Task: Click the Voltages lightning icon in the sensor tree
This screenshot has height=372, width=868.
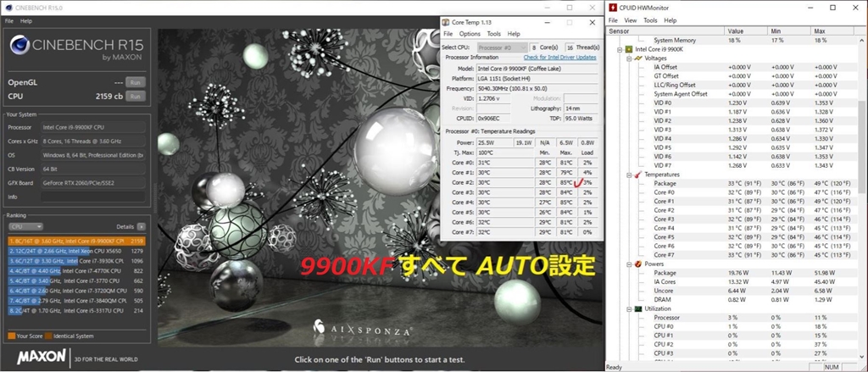Action: (638, 58)
